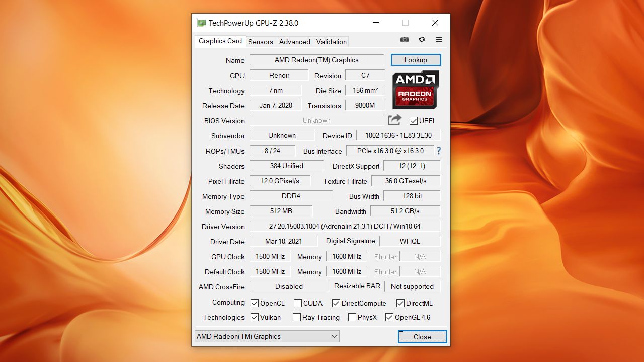Click the Resizable BAR value Not supported
Screen dimensions: 644x362
tap(413, 286)
